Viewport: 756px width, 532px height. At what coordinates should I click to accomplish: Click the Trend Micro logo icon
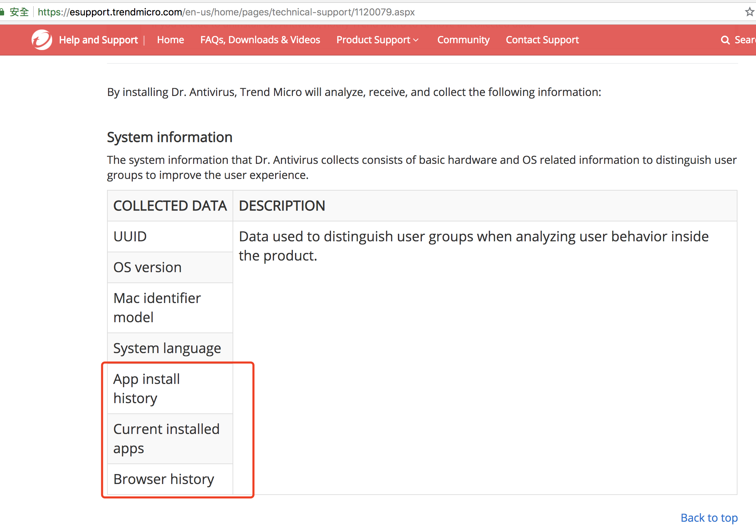coord(42,40)
